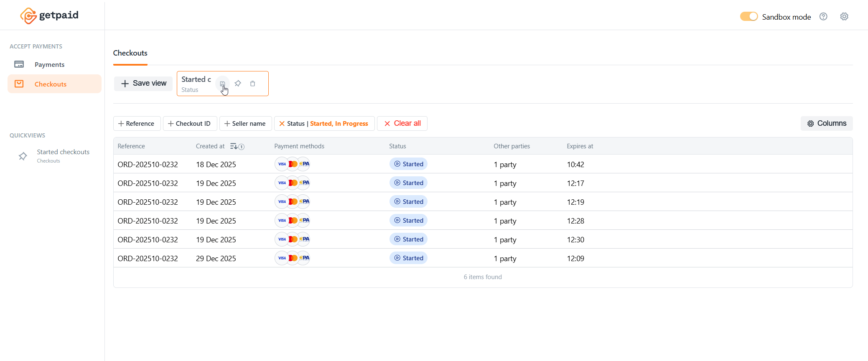Click the Status column header

[397, 146]
